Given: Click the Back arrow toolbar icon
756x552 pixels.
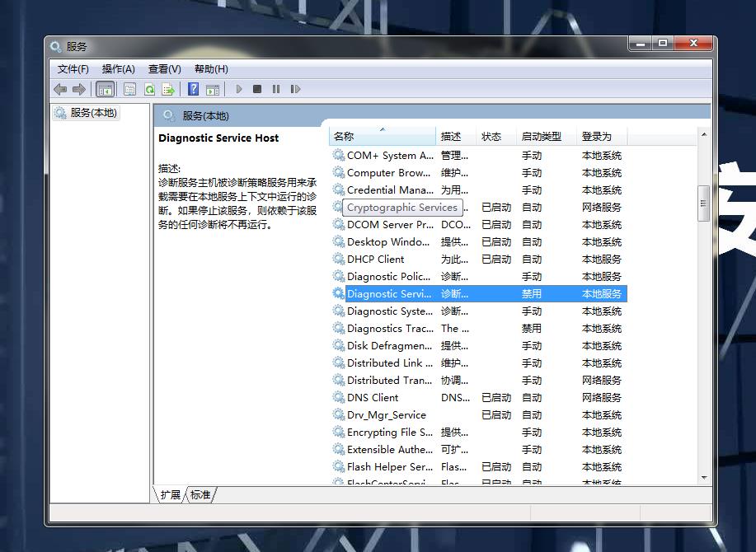Looking at the screenshot, I should pos(60,89).
